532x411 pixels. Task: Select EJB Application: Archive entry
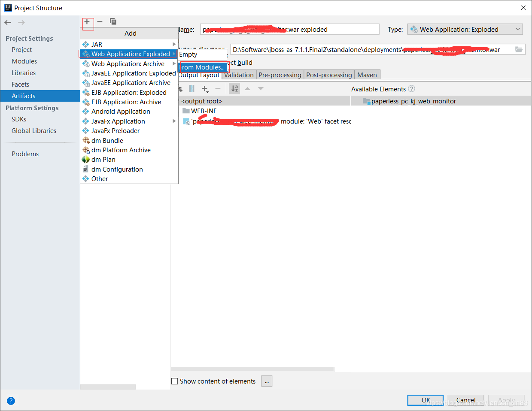129,102
